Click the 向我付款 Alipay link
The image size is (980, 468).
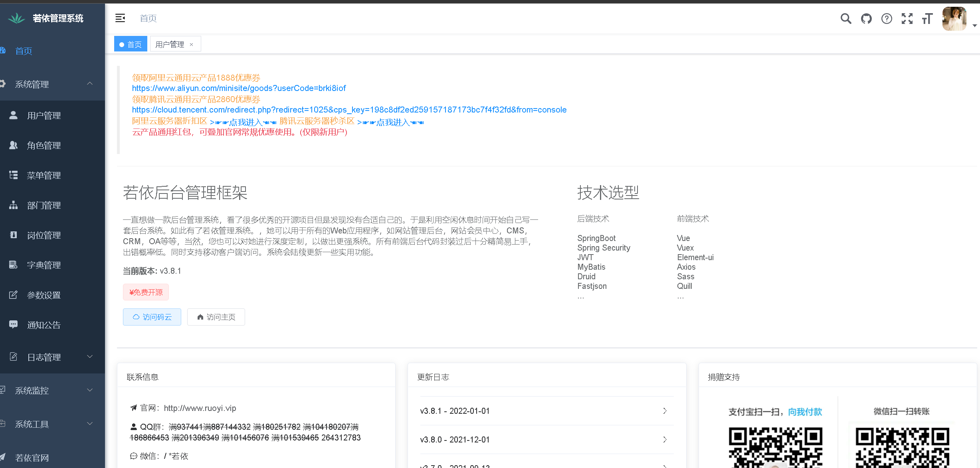click(805, 412)
